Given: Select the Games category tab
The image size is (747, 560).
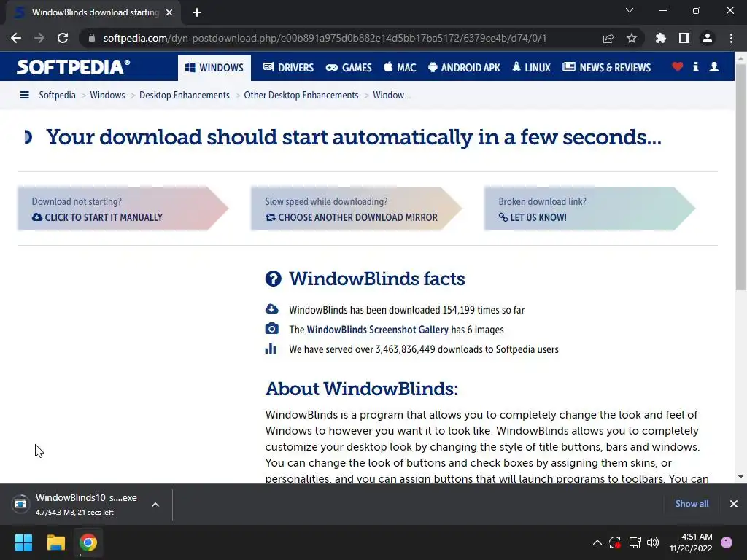Looking at the screenshot, I should click(x=349, y=68).
